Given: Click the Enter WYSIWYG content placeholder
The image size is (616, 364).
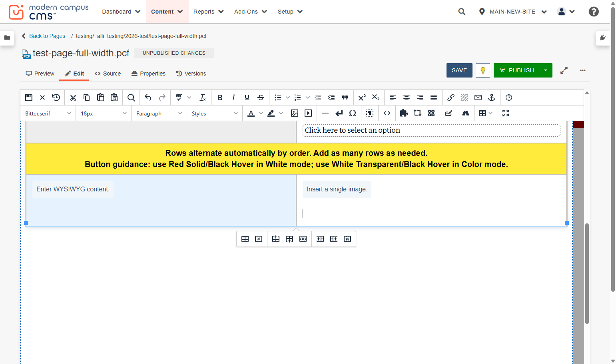Looking at the screenshot, I should [x=73, y=189].
